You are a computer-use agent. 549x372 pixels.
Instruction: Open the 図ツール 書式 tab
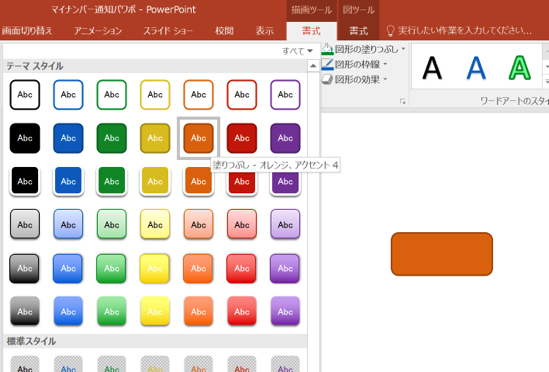(x=359, y=31)
